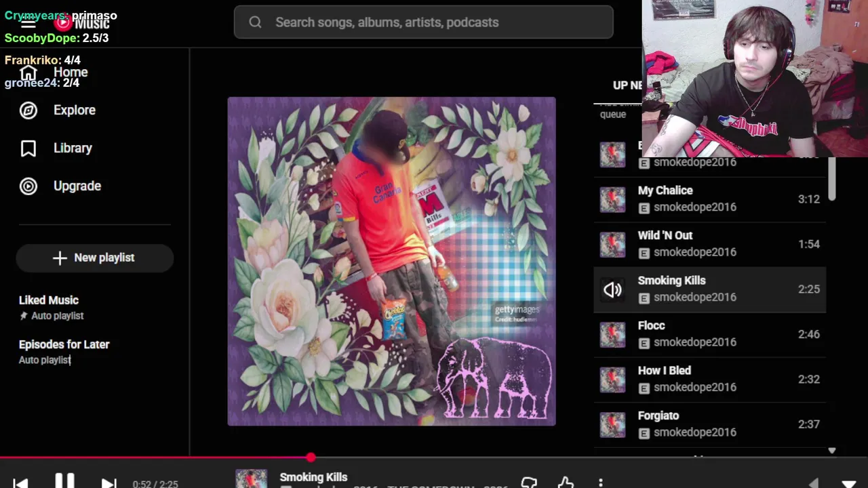Play How I Bled from the queue
This screenshot has height=488, width=868.
709,379
